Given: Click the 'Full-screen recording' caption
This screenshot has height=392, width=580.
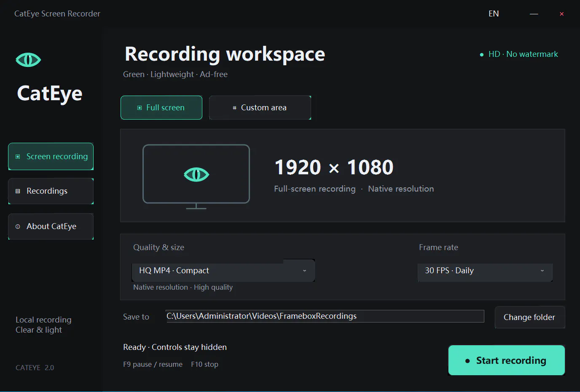Looking at the screenshot, I should [315, 189].
